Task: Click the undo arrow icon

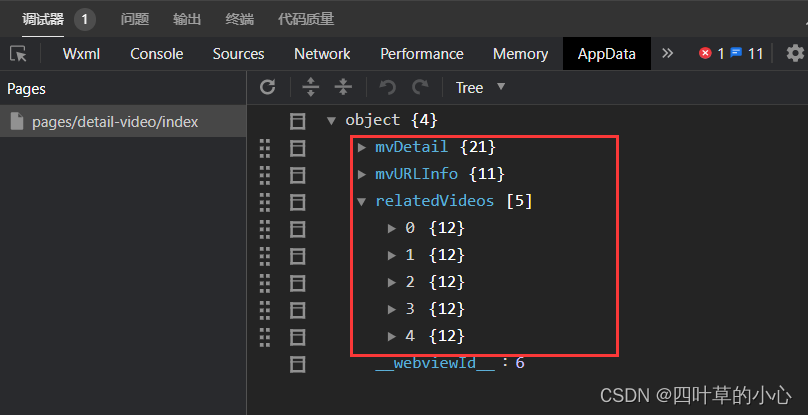Action: click(x=387, y=87)
